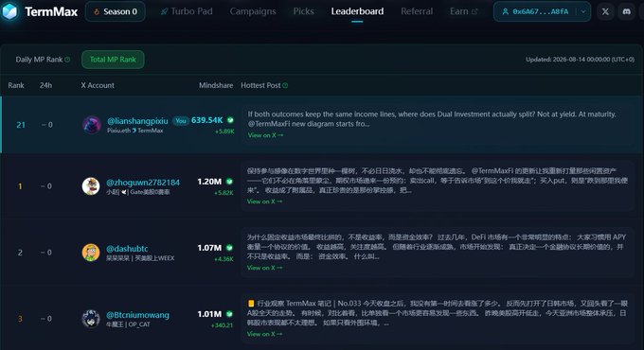The height and width of the screenshot is (350, 644).
Task: Click the Hottest Post column header
Action: coord(260,85)
